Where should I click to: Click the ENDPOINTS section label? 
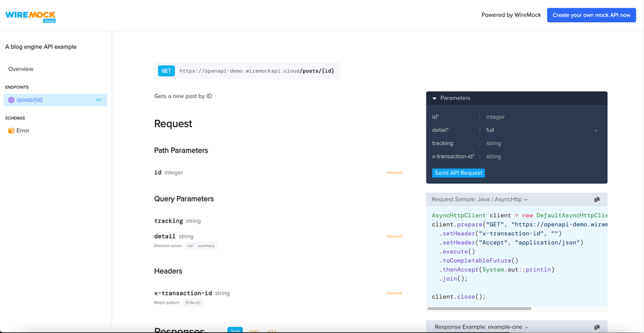point(17,87)
